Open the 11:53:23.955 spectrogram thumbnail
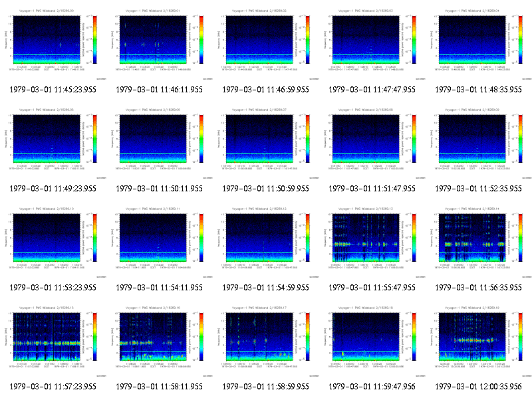The height and width of the screenshot is (396, 532). (x=53, y=242)
